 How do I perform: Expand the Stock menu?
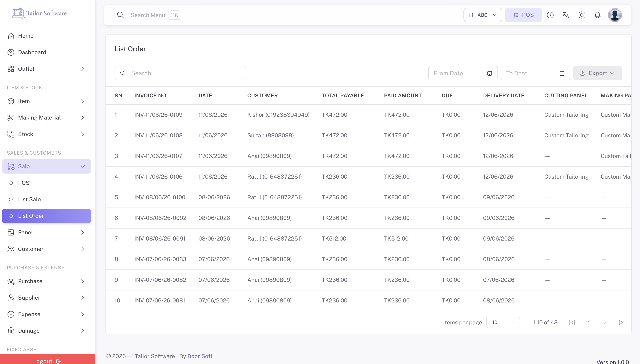pyautogui.click(x=47, y=134)
